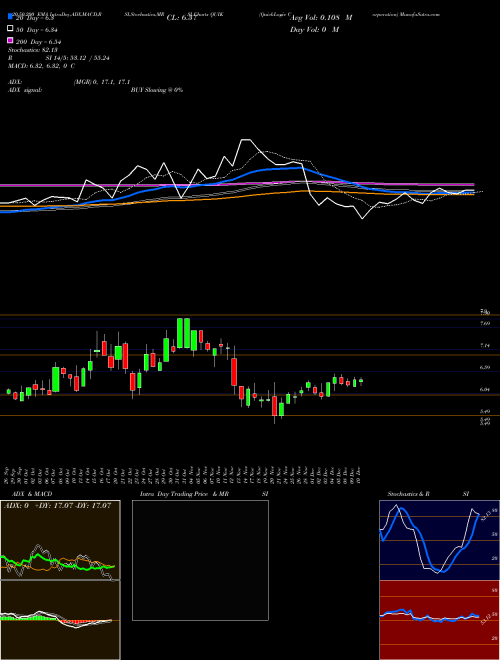Click the 'ADX & MACD' panel title
The image size is (500, 660).
point(32,494)
